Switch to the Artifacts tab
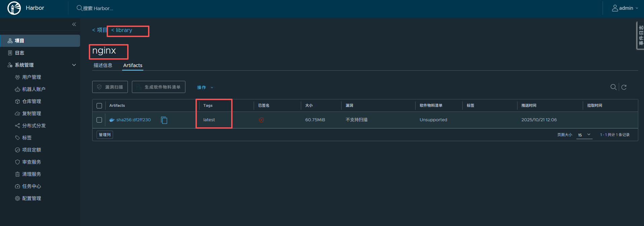This screenshot has height=226, width=644. click(133, 65)
